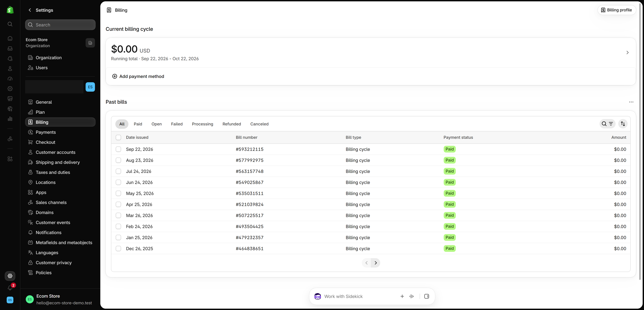Click the Sidekick plus attachment icon
644x310 pixels.
402,296
